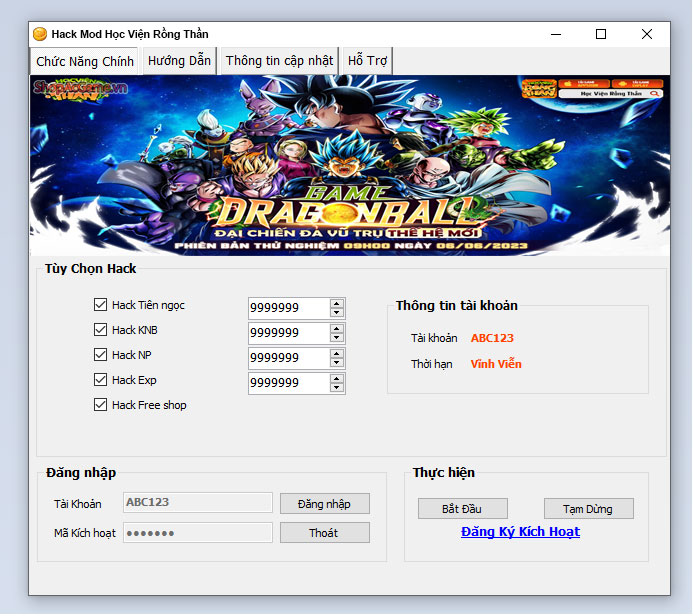693x616 pixels.
Task: Switch to the Chức Năng Chính tab
Action: [84, 61]
